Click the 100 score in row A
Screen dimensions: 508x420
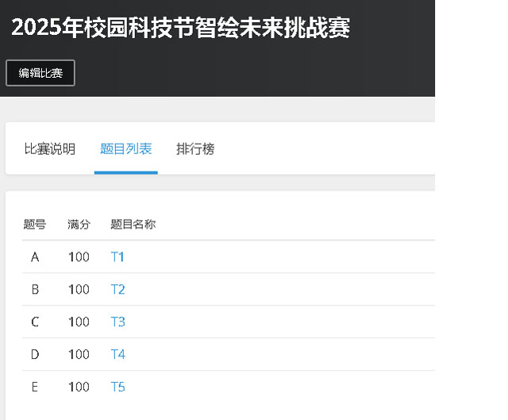pos(79,257)
